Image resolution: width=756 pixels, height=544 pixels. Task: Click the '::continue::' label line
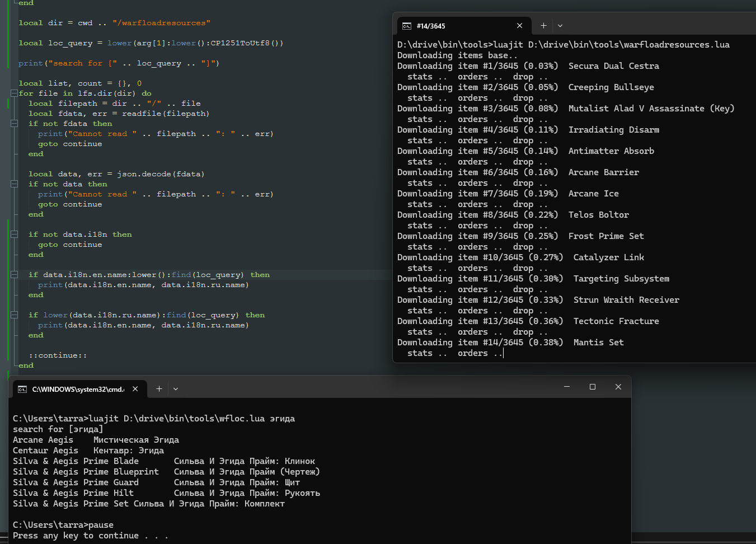coord(58,355)
